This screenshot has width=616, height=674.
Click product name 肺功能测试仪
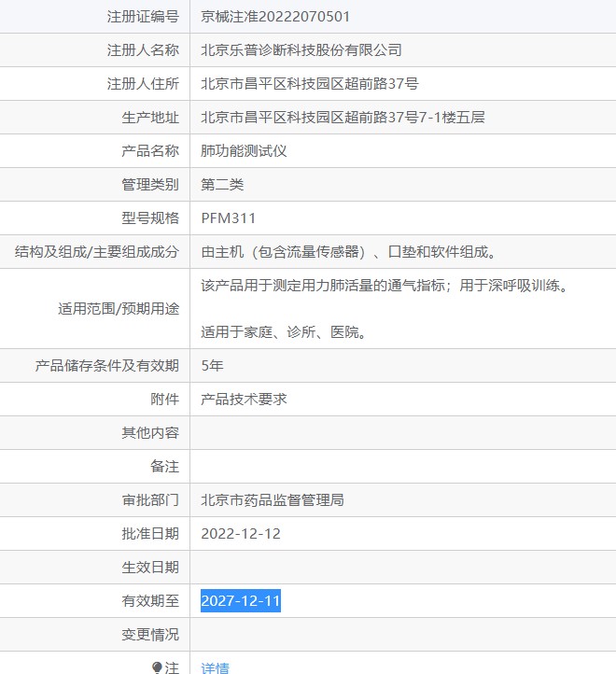[244, 150]
